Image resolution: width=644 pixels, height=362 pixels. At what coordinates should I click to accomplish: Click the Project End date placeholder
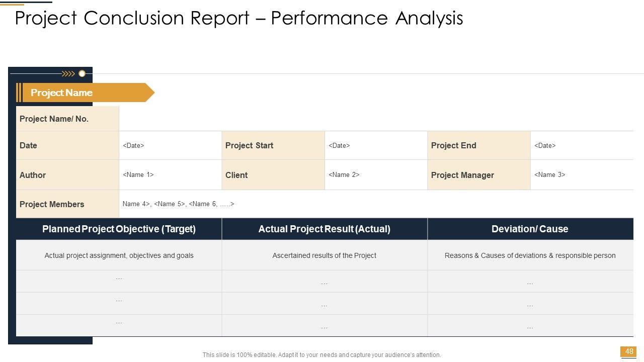pos(545,146)
